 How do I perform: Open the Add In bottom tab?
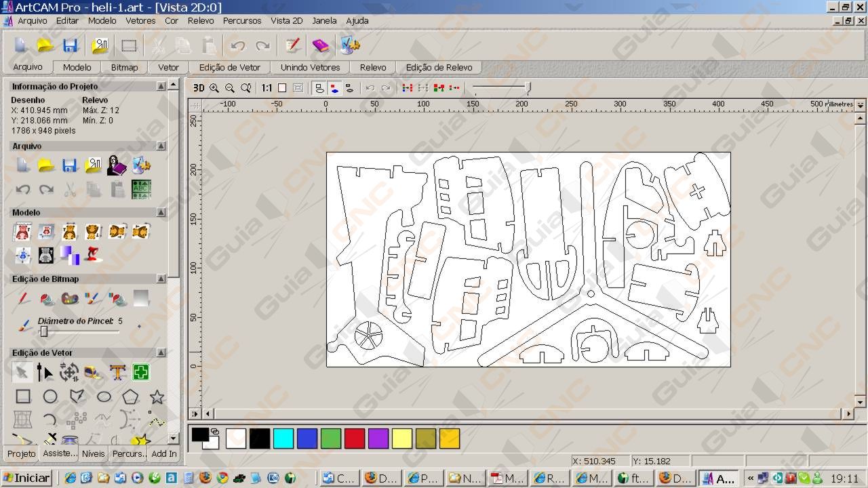coord(163,453)
